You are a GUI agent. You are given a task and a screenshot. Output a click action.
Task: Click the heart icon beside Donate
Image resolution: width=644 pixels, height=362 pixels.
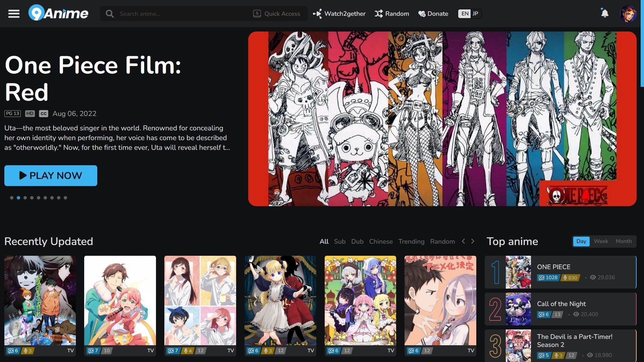click(x=422, y=14)
